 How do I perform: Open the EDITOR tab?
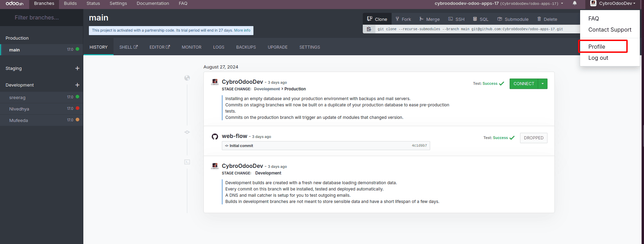(160, 47)
